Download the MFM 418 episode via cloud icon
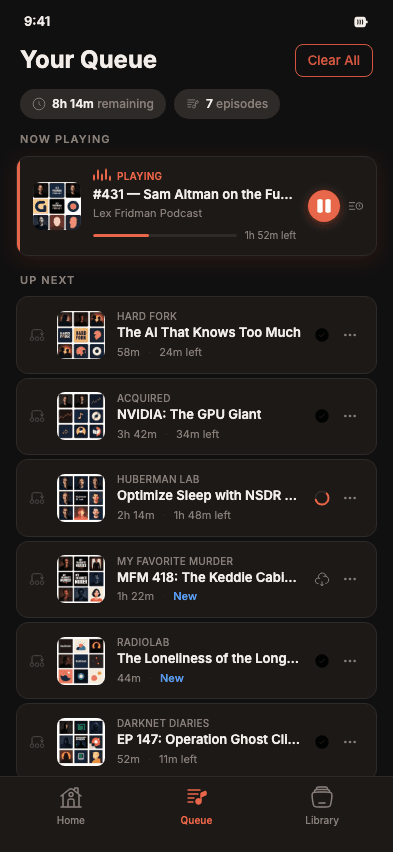 pos(322,579)
